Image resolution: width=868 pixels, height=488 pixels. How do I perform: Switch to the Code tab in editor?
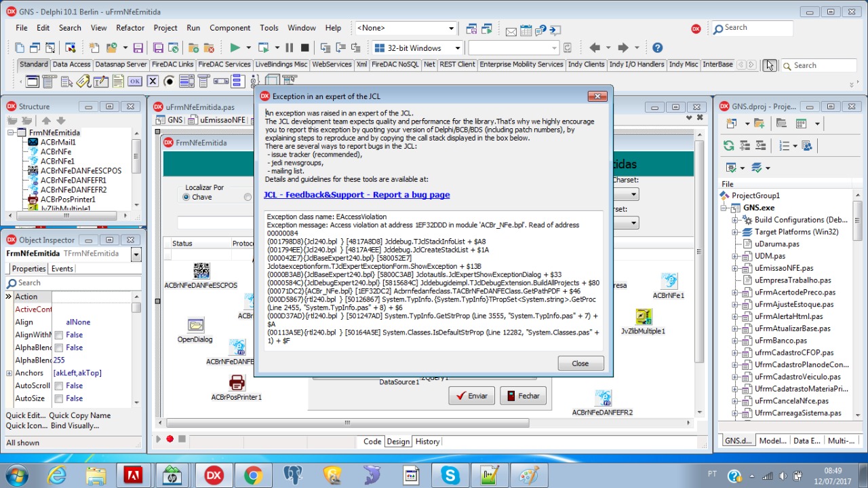click(372, 441)
